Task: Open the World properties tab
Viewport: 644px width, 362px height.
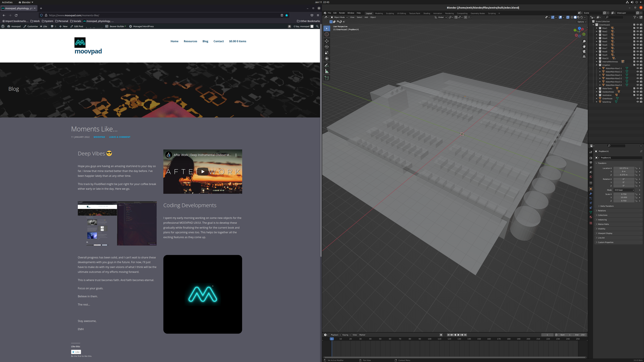Action: (x=591, y=177)
